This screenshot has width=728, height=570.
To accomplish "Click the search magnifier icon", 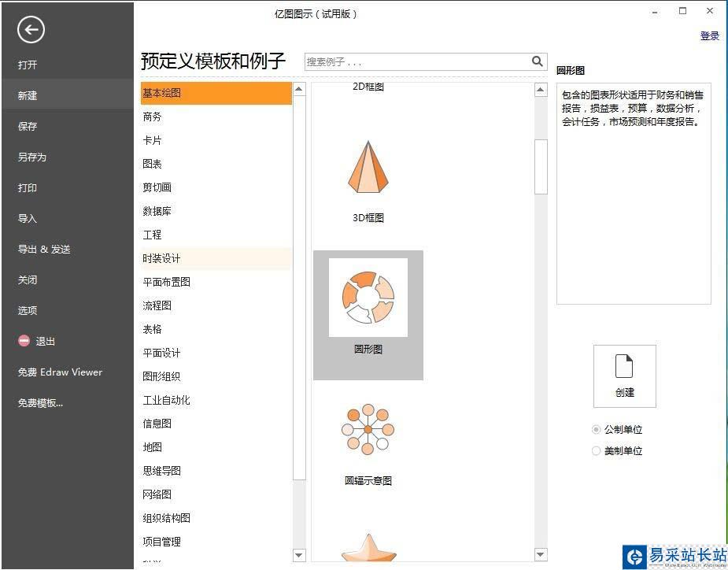I will (x=538, y=61).
